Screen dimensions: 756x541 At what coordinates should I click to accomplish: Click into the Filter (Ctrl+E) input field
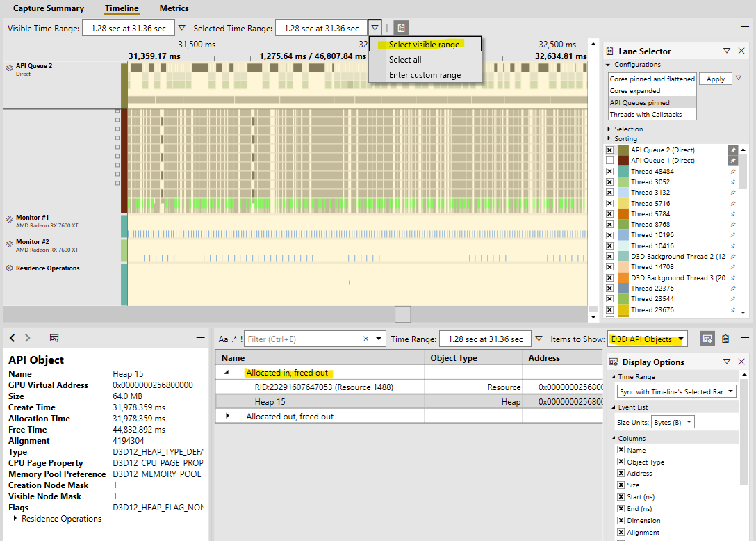point(304,339)
